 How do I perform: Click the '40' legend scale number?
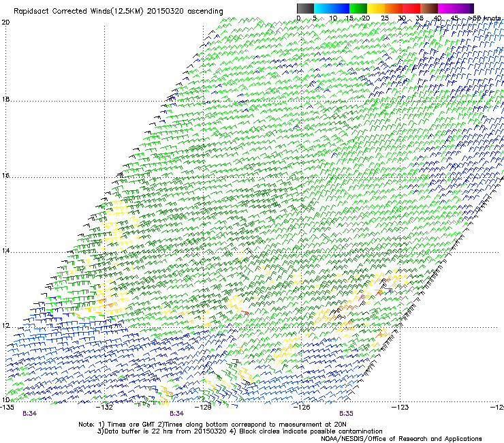click(437, 18)
